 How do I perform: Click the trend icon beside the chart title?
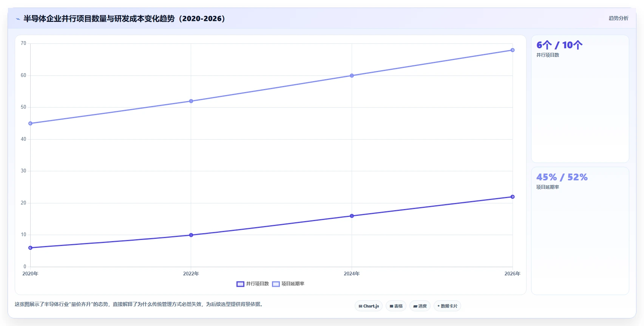click(18, 19)
